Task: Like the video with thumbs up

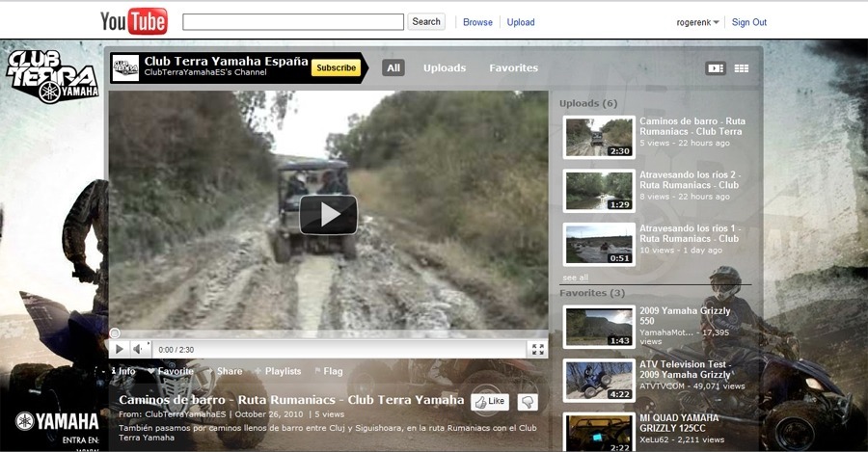Action: tap(490, 402)
